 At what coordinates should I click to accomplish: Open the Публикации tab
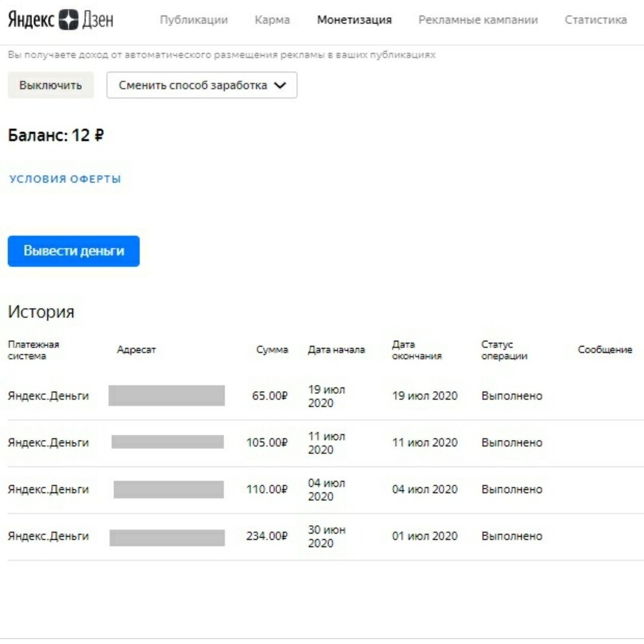point(193,20)
